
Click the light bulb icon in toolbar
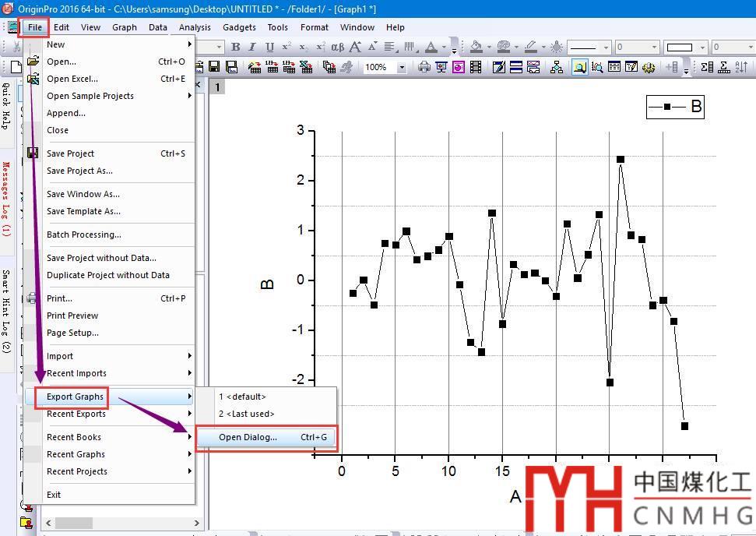pos(557,48)
